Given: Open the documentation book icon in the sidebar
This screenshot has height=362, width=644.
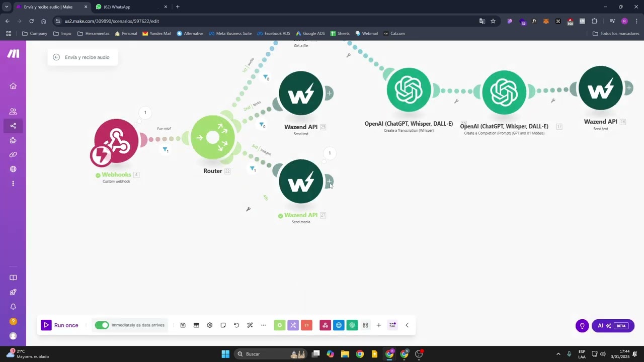Looking at the screenshot, I should (x=13, y=278).
